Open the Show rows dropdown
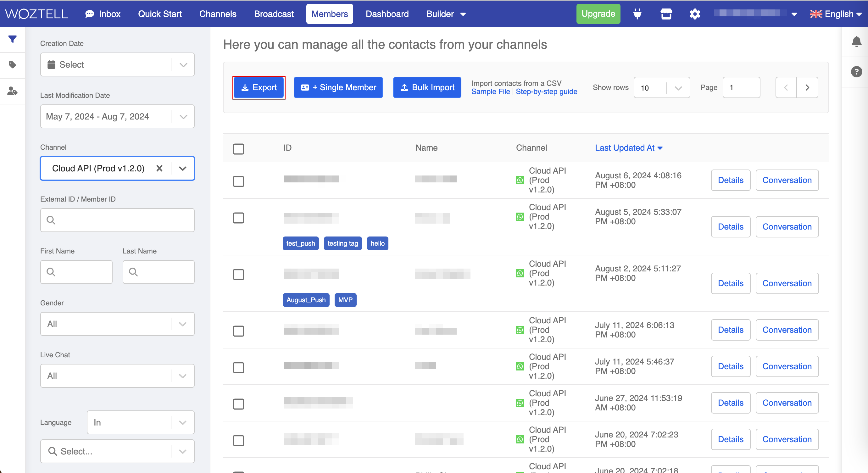Screen dimensions: 868x473 678,88
